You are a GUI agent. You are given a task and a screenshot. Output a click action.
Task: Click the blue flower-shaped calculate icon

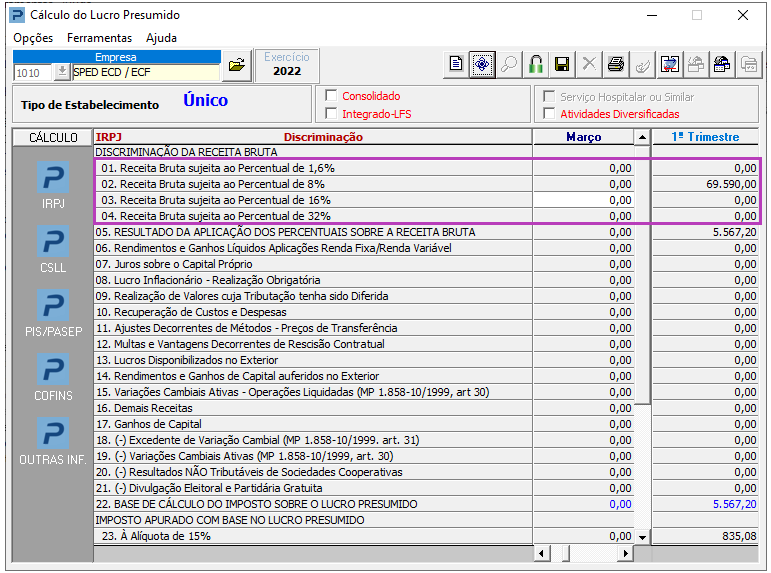(x=482, y=64)
